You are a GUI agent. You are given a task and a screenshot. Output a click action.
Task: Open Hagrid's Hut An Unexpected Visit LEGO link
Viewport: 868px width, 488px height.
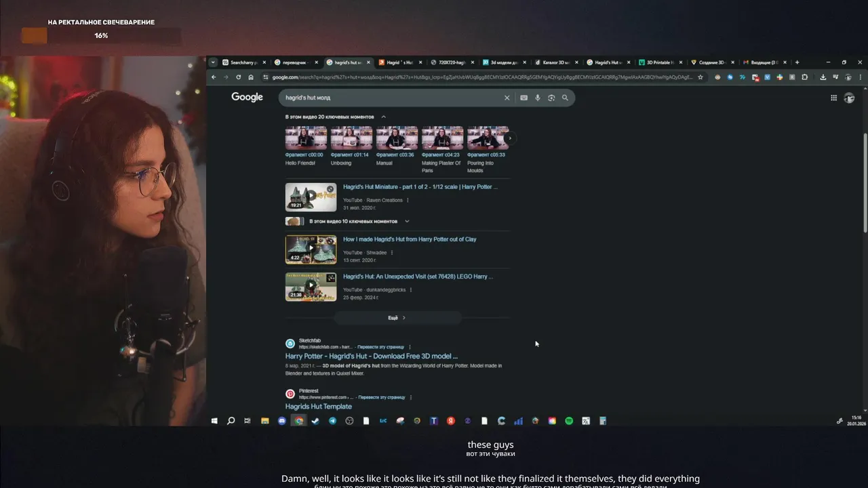(418, 277)
